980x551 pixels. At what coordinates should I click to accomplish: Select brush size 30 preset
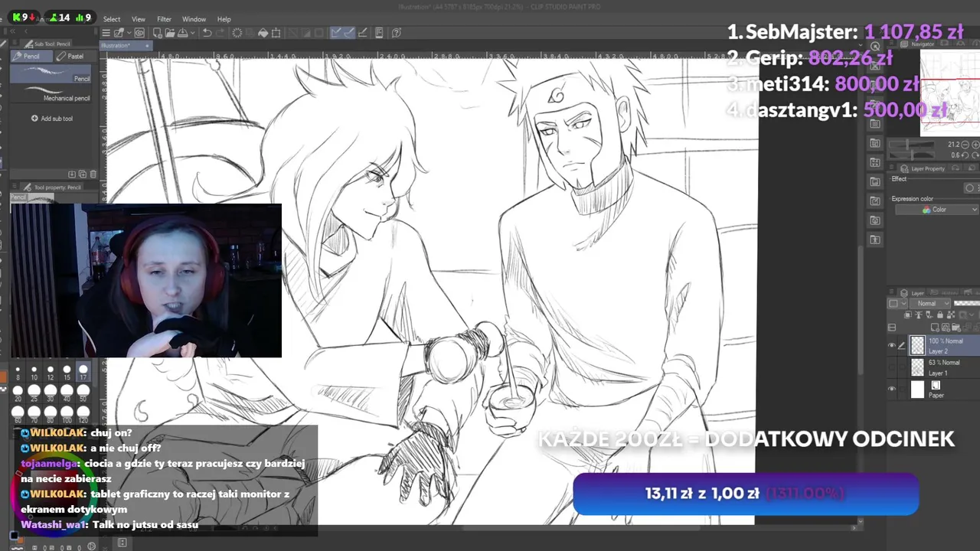coord(51,393)
